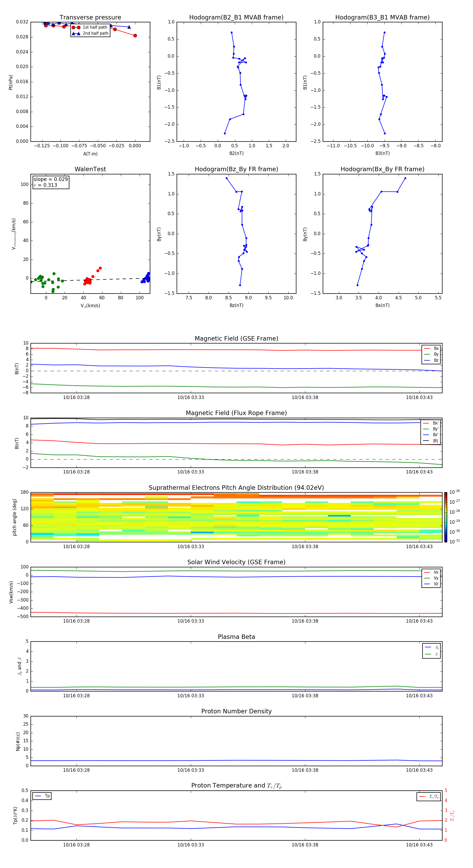Click the "Proton Number Density" title
473x868 pixels.
pos(236,711)
